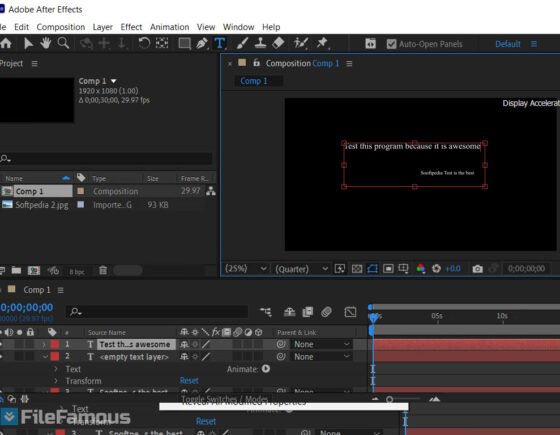Screen dimensions: 560x435
Task: Enable frame blending for the timeline
Action: pyautogui.click(x=308, y=312)
